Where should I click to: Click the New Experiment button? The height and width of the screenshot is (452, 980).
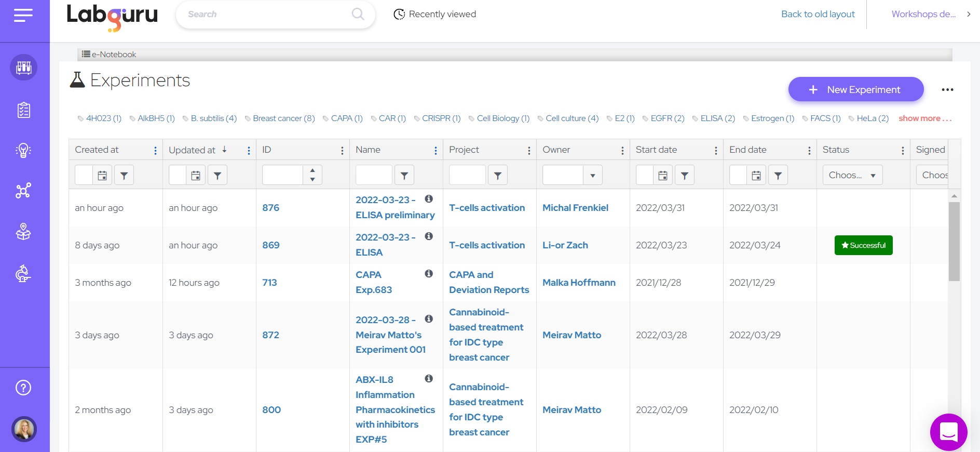point(855,90)
